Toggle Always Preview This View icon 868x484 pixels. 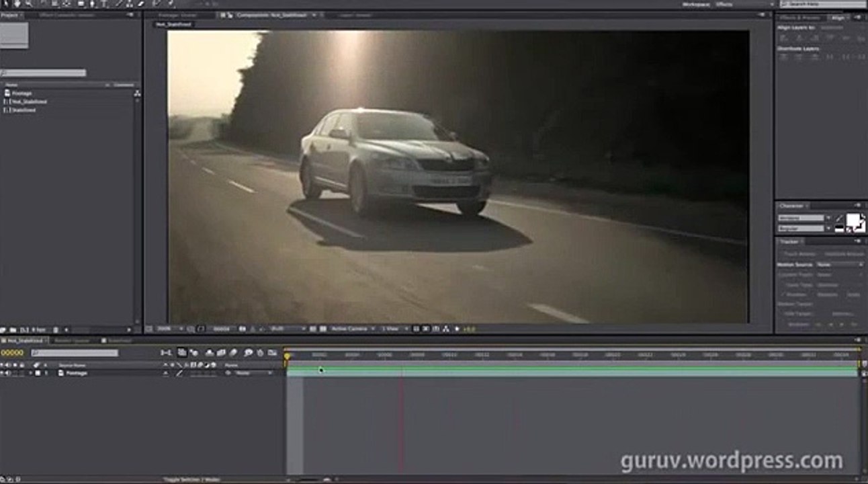tap(149, 329)
